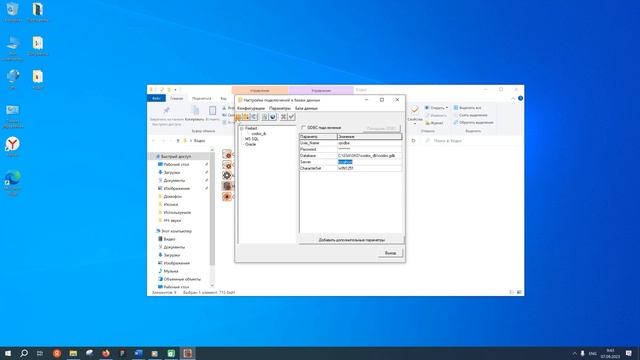Viewport: 640px width, 360px height.
Task: Switch Explorer to details view
Action: (x=511, y=292)
